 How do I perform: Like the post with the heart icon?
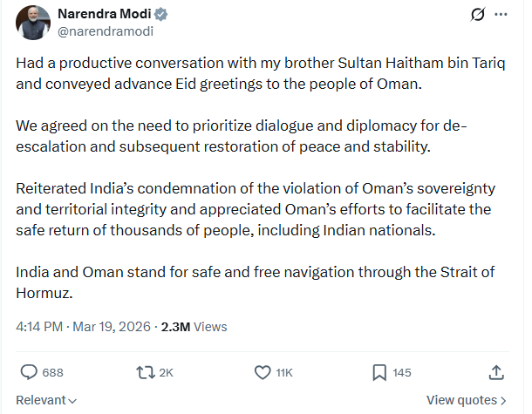click(262, 372)
